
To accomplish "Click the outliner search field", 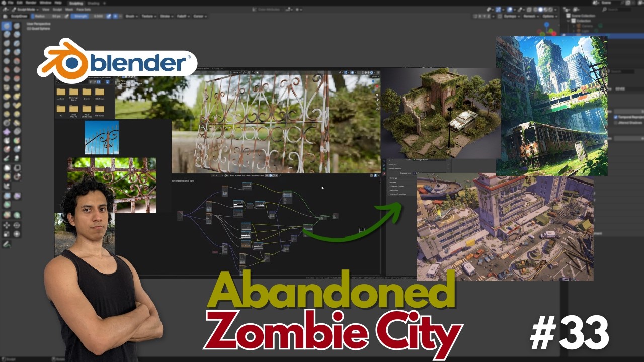I will (x=616, y=9).
